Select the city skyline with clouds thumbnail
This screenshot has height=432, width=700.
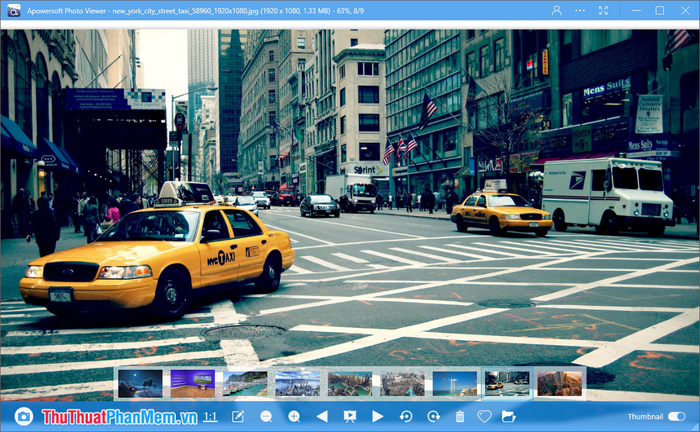(x=297, y=383)
